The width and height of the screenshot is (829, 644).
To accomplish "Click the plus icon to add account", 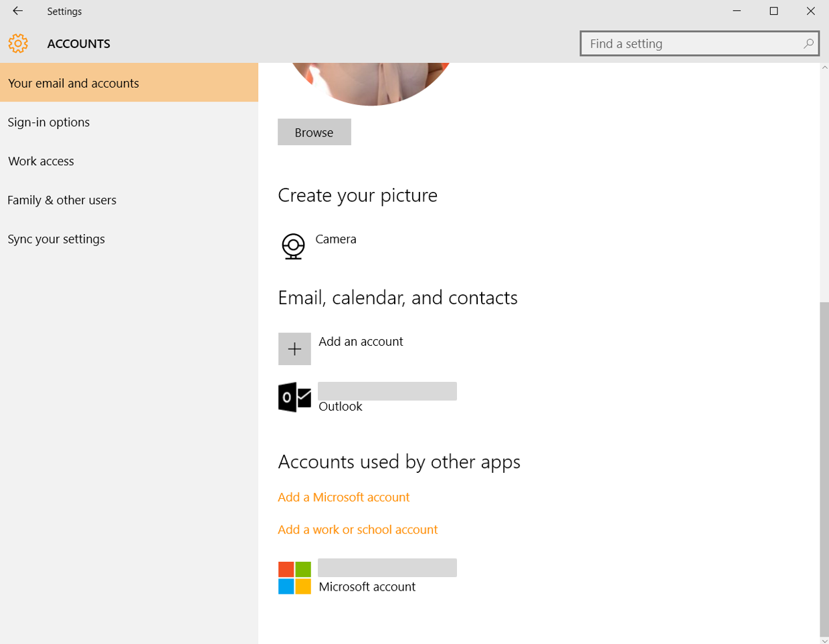I will point(294,349).
